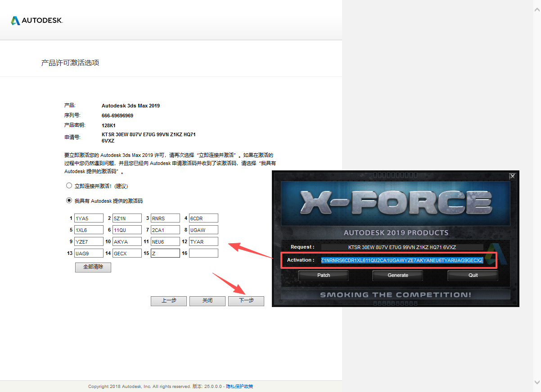Viewport: 541px width, 392px height.
Task: Click the Autodesk logo in the header
Action: point(37,20)
